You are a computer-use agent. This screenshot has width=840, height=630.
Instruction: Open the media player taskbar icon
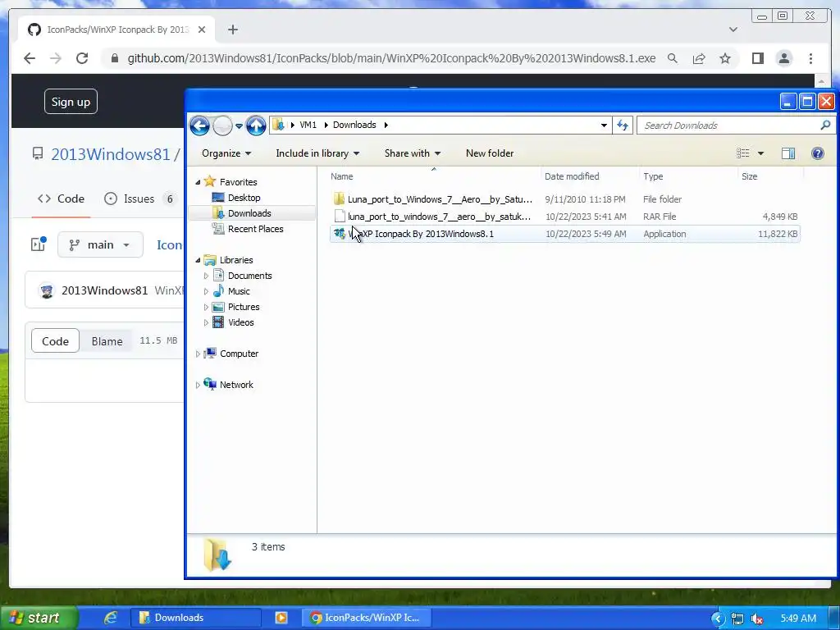point(281,618)
